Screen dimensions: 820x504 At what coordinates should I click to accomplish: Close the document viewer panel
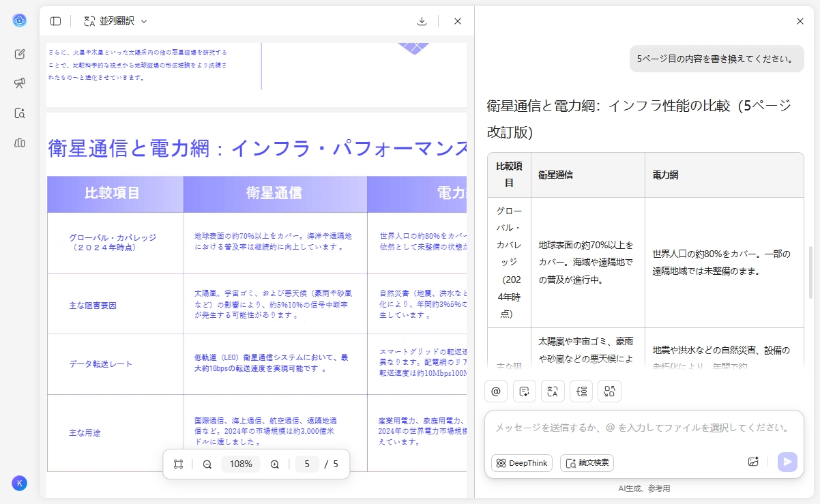[458, 21]
